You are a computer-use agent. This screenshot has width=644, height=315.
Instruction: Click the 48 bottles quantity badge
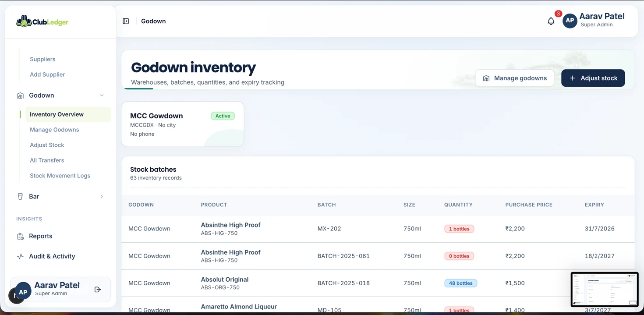(x=460, y=283)
